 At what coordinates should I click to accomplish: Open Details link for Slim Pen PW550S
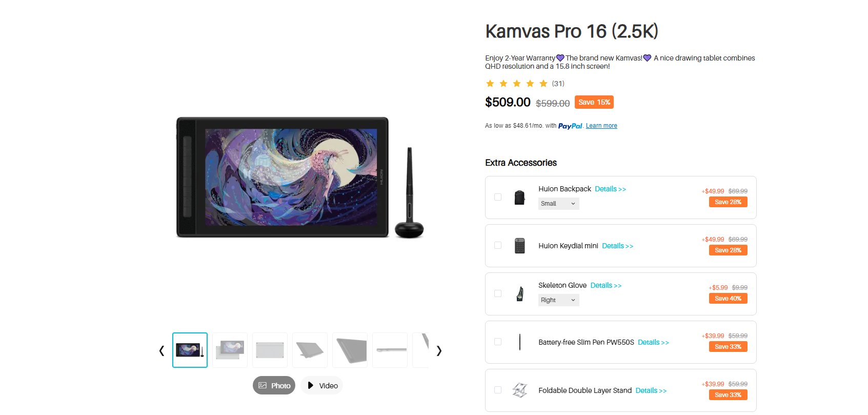coord(653,342)
